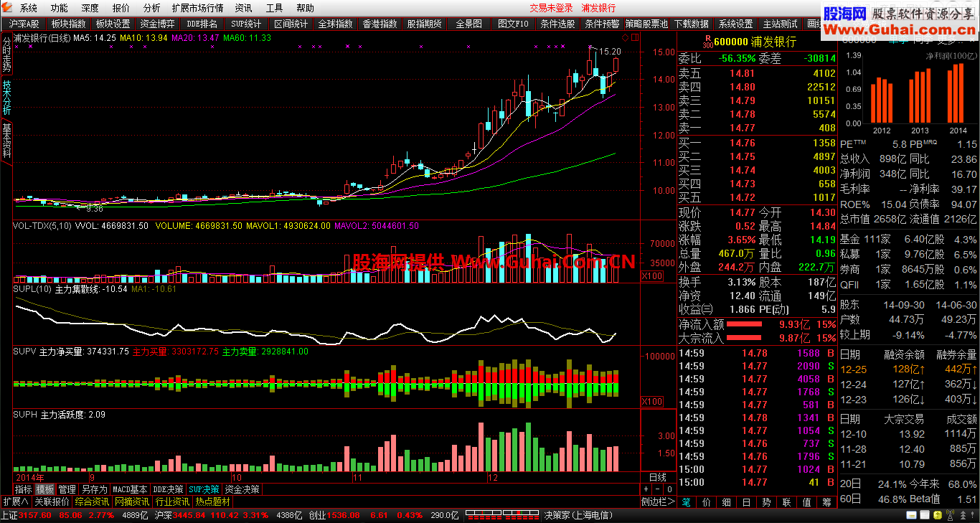This screenshot has height=523, width=980.
Task: Click the 全球指数 toolbar button
Action: [x=335, y=24]
